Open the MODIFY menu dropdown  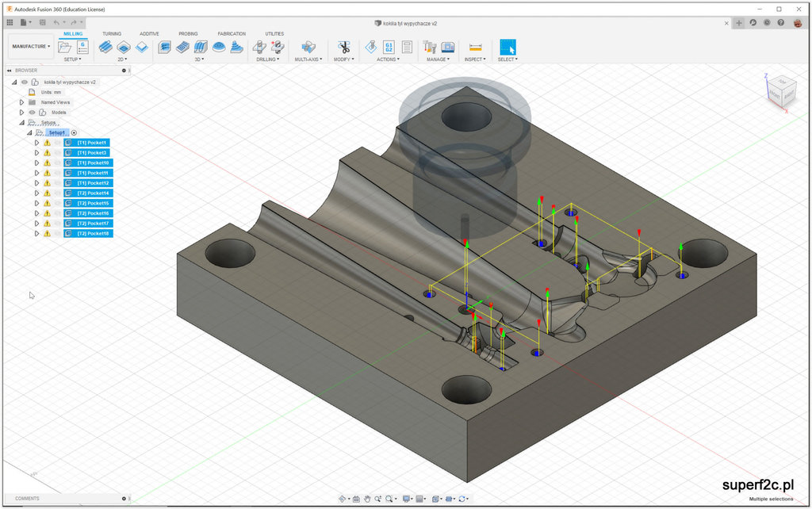coord(343,59)
